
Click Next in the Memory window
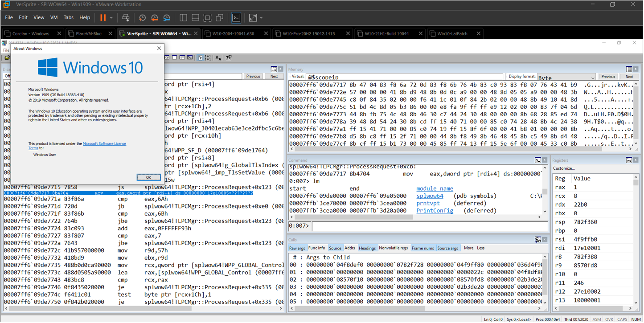[x=629, y=77]
